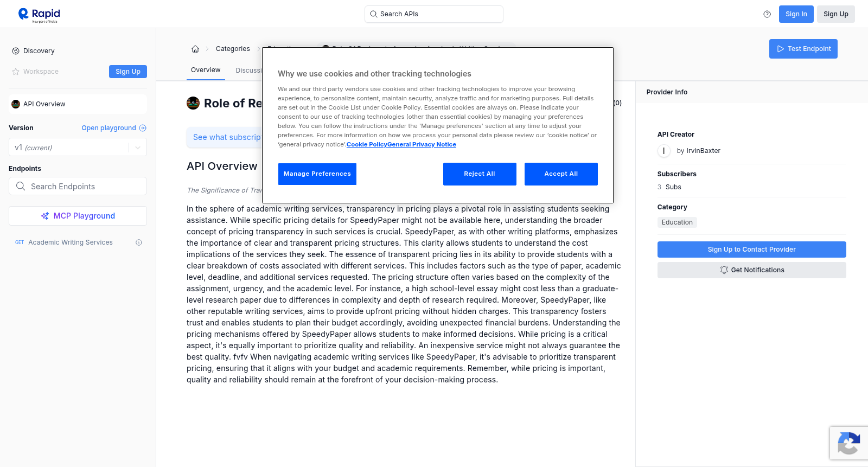868x467 pixels.
Task: Click the Sign In button
Action: click(796, 14)
